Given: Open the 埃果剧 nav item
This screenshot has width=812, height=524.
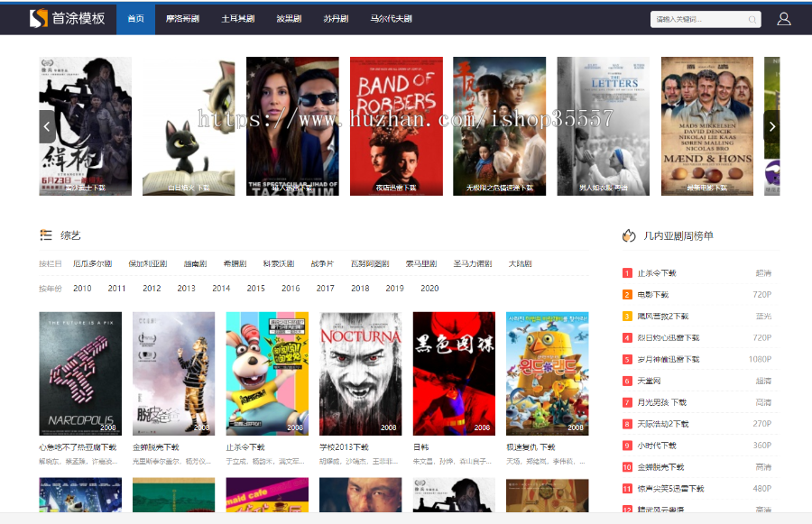Looking at the screenshot, I should point(289,19).
